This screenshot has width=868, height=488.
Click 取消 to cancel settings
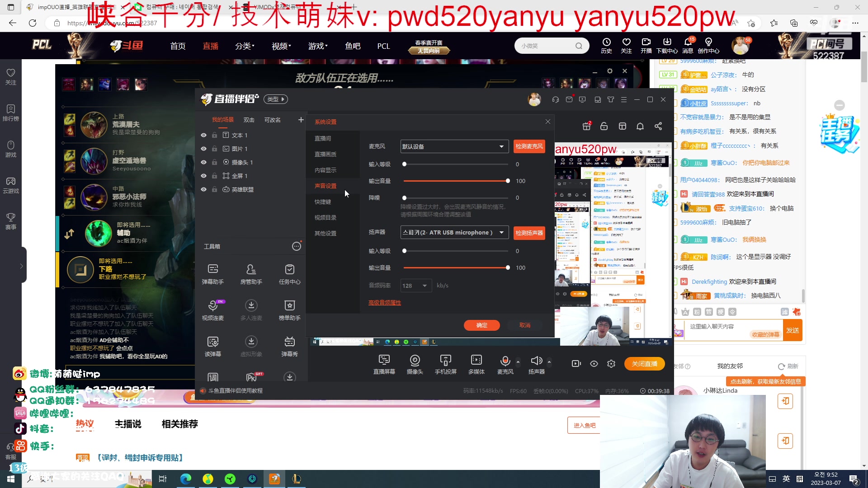[524, 325]
